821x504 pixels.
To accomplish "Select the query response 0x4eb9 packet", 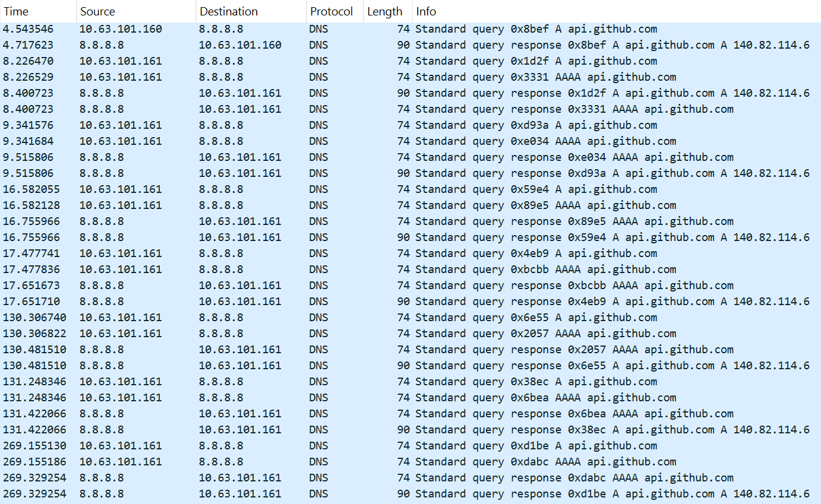I will (535, 302).
